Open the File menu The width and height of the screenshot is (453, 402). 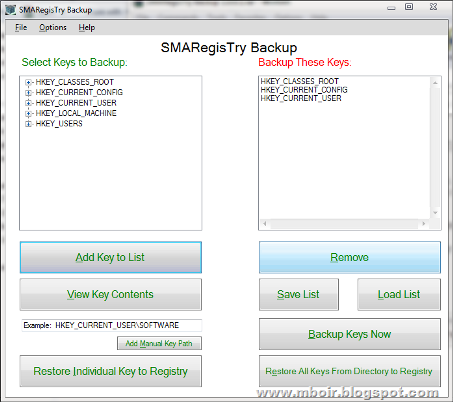pos(21,27)
